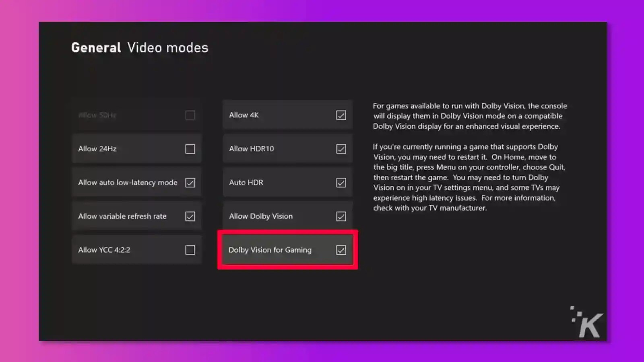Select the Allow HDR10 setting row
This screenshot has width=644, height=362.
(x=288, y=148)
